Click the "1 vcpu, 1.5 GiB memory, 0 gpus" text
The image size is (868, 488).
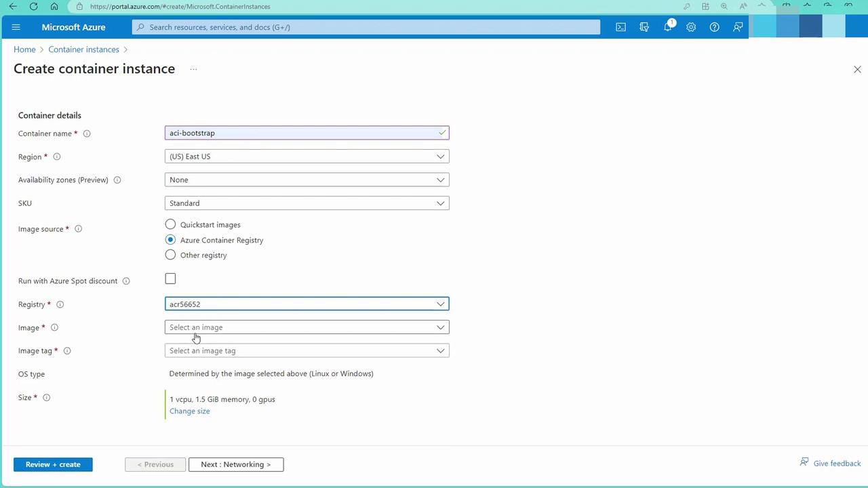click(x=222, y=399)
